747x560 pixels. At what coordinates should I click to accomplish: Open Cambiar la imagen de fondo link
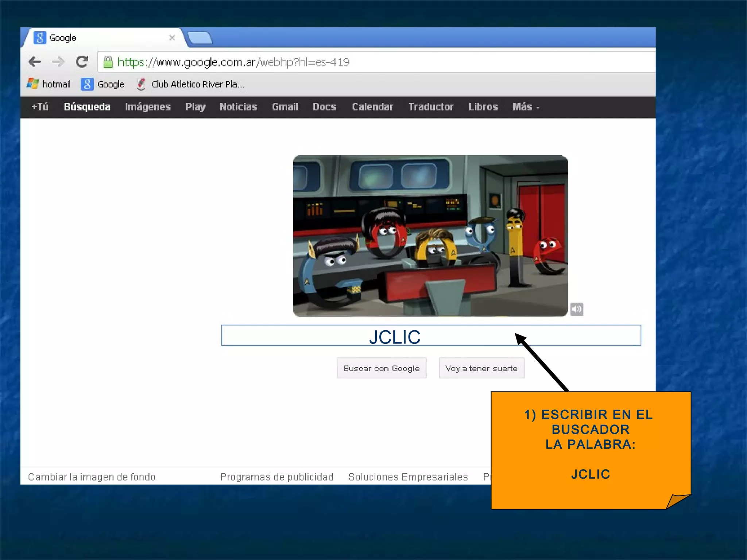(x=92, y=477)
